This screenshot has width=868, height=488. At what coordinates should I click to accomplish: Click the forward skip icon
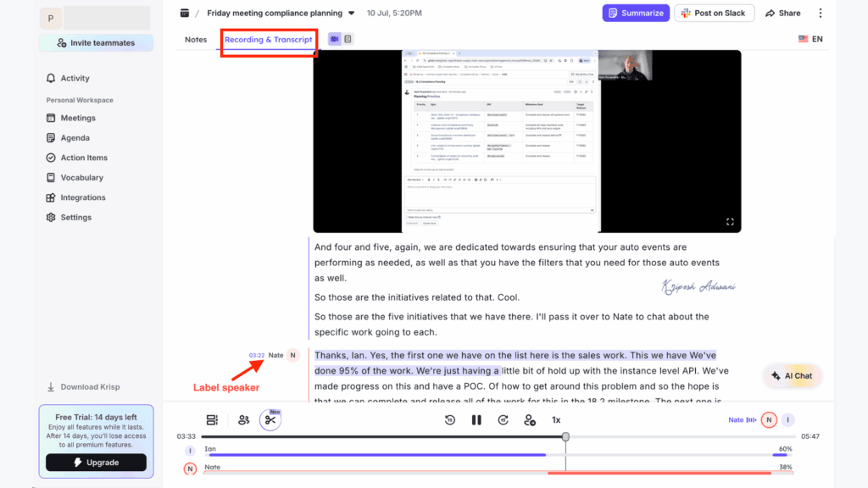(503, 419)
